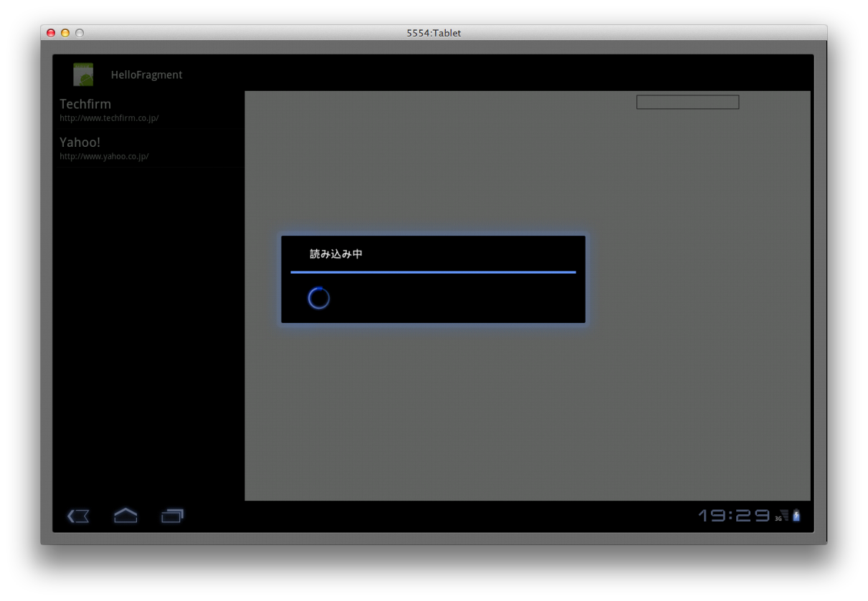Minimize the emulator with yellow button
Viewport: 868px width, 601px height.
pyautogui.click(x=65, y=33)
